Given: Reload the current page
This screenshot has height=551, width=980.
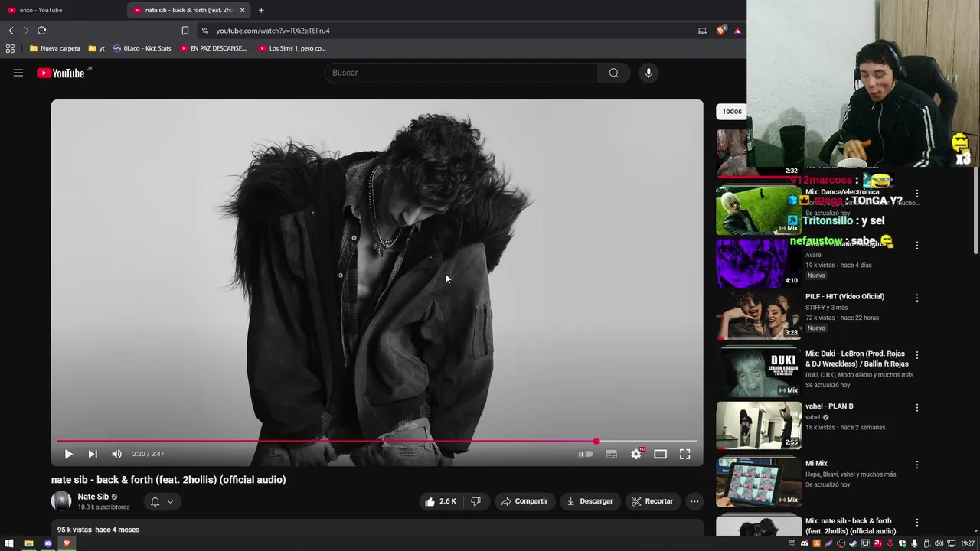Looking at the screenshot, I should pyautogui.click(x=41, y=31).
